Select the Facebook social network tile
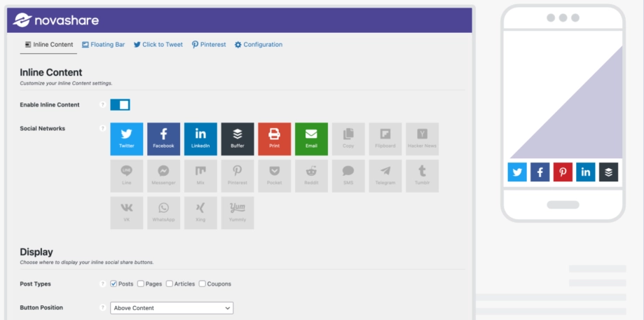This screenshot has width=644, height=320. pyautogui.click(x=163, y=139)
